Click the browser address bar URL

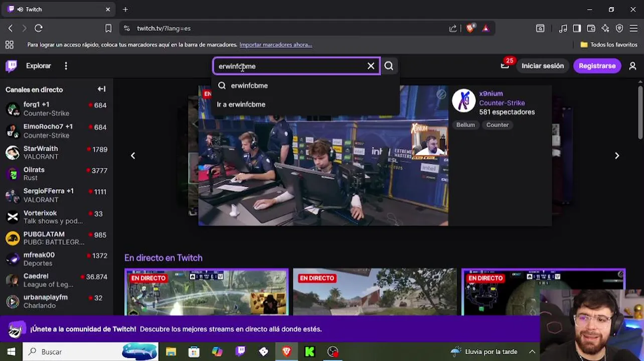click(x=164, y=28)
